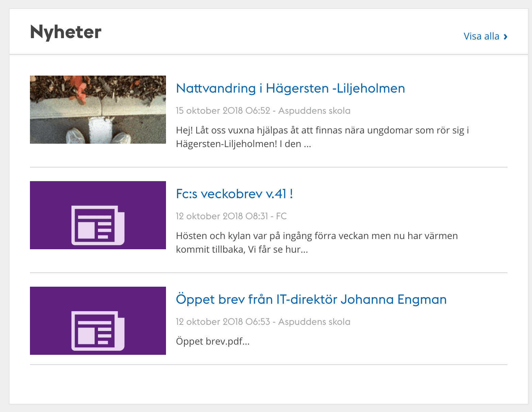The image size is (532, 412).
Task: Click the date 12 oktober 2018 08:31 - FC
Action: (231, 216)
